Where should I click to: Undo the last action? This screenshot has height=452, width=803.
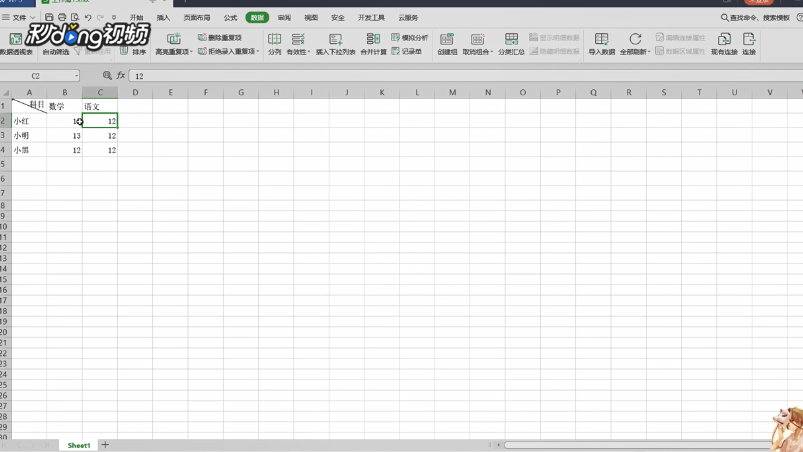(88, 17)
